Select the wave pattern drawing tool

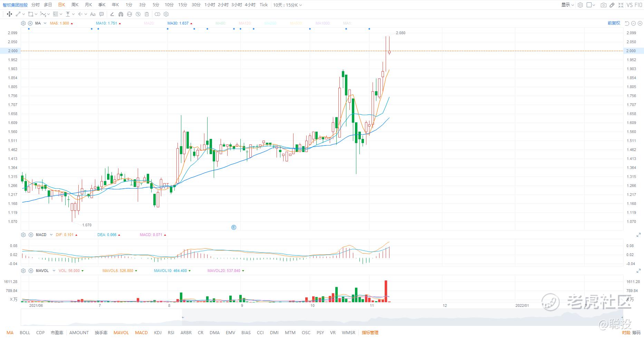[43, 14]
